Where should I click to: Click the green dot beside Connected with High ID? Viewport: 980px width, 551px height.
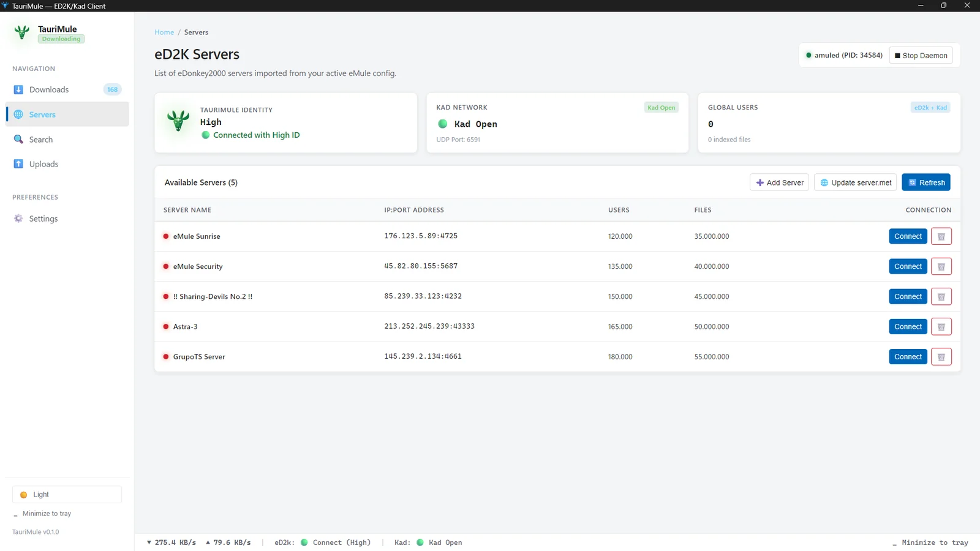click(206, 135)
